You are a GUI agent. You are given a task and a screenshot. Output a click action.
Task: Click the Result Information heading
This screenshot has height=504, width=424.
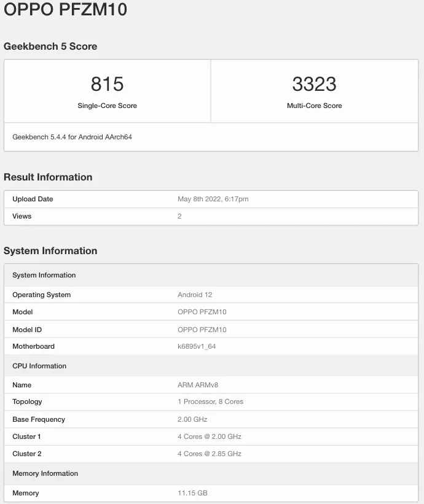coord(48,177)
